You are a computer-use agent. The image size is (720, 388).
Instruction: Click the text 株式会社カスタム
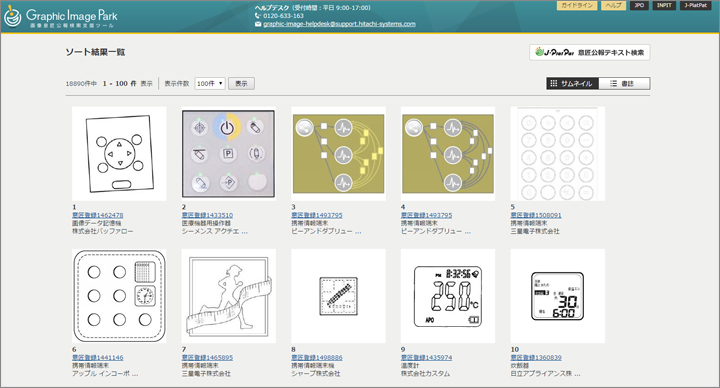[425, 373]
